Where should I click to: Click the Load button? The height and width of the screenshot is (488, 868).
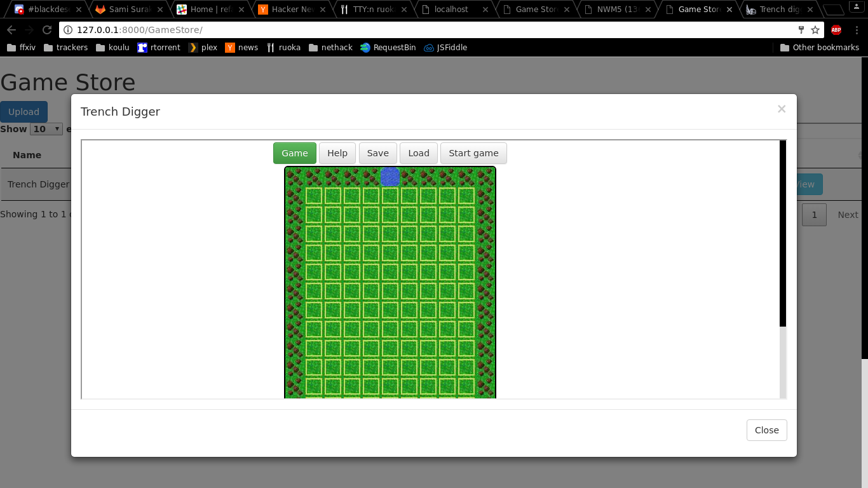(x=418, y=153)
